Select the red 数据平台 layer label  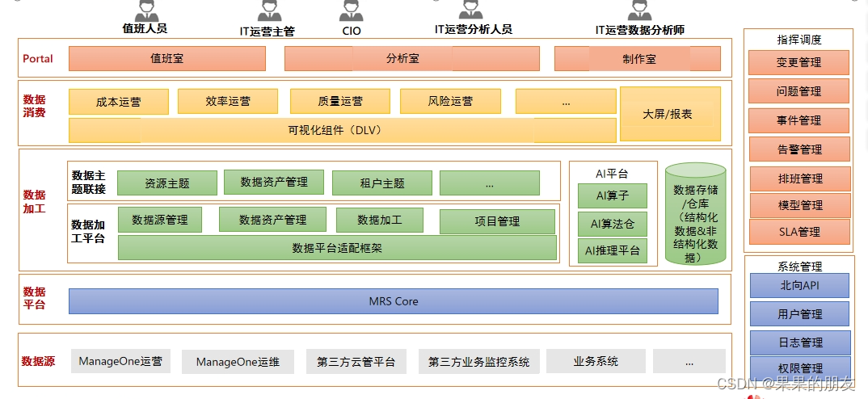[x=34, y=298]
